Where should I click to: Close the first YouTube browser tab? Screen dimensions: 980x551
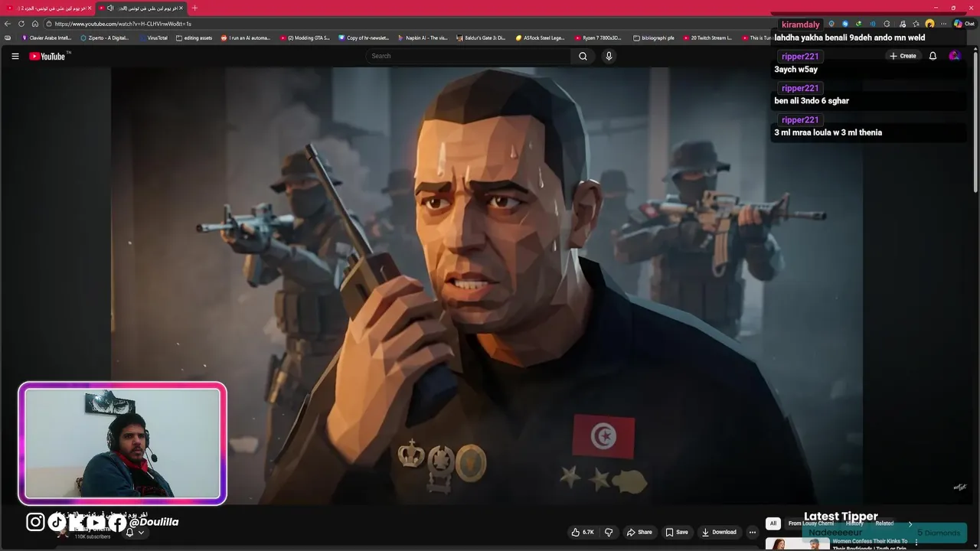90,8
